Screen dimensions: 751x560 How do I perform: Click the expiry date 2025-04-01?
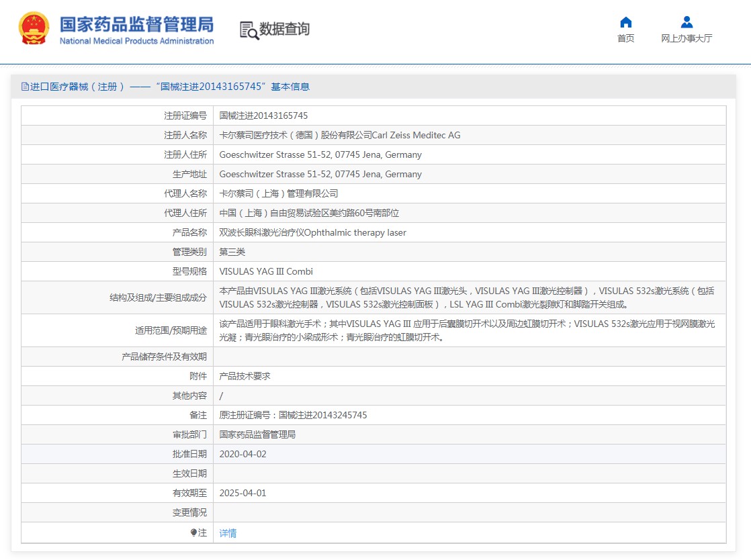point(242,493)
